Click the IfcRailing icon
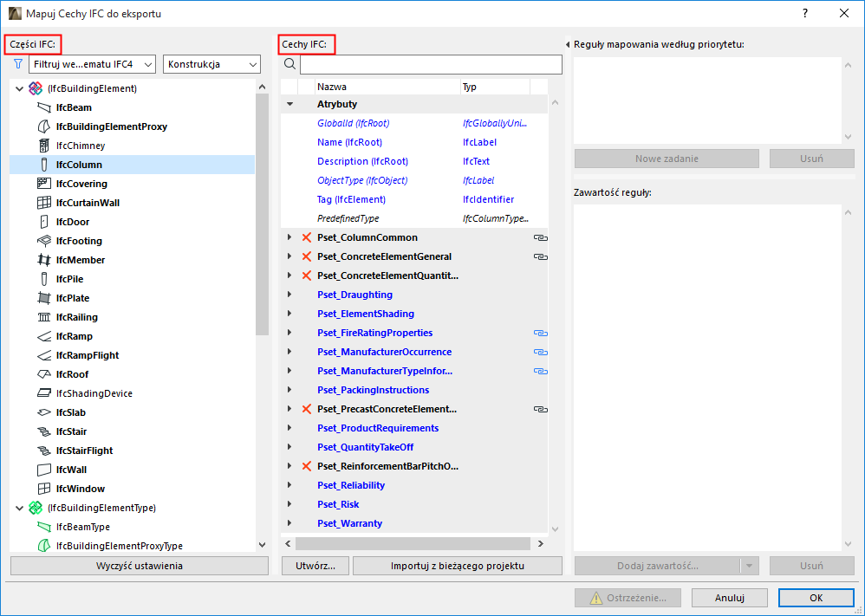The image size is (865, 616). point(43,317)
